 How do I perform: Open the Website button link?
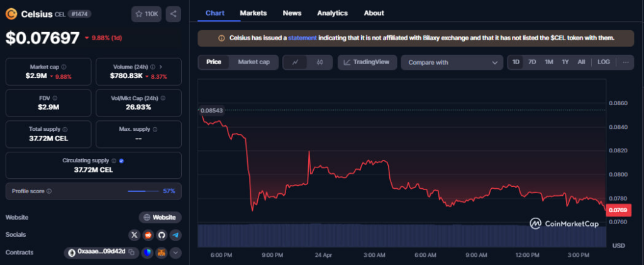[160, 217]
